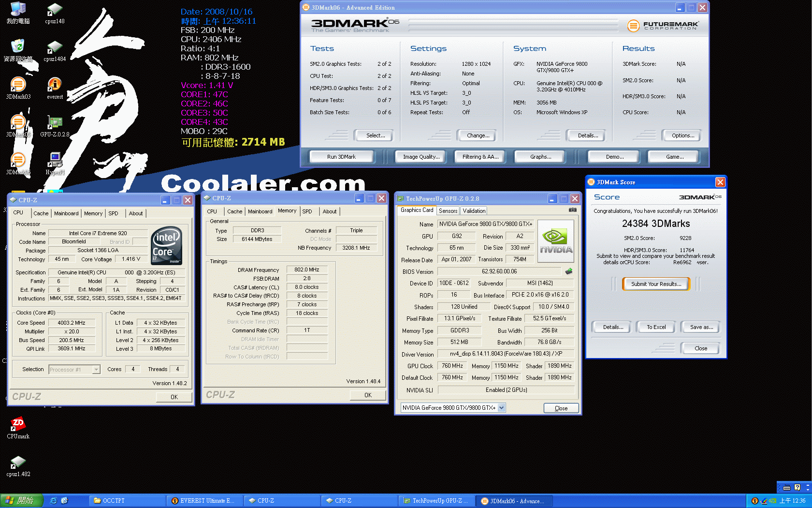The height and width of the screenshot is (508, 812).
Task: Open the Start menu
Action: 22,501
